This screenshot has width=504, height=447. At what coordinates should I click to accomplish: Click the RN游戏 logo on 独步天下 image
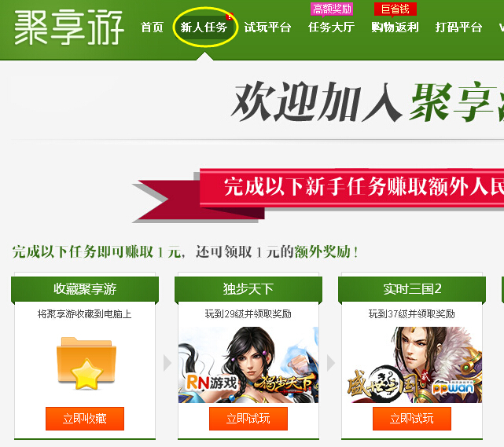pos(212,383)
